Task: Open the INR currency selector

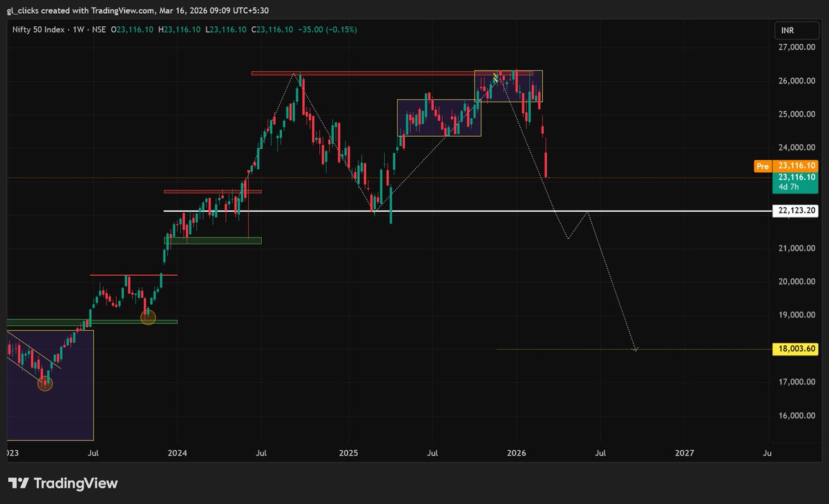Action: coord(797,30)
